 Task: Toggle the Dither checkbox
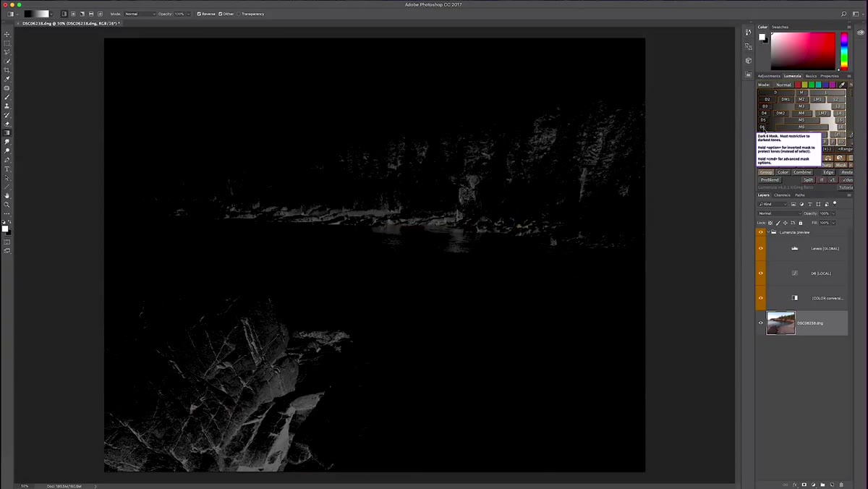point(220,14)
